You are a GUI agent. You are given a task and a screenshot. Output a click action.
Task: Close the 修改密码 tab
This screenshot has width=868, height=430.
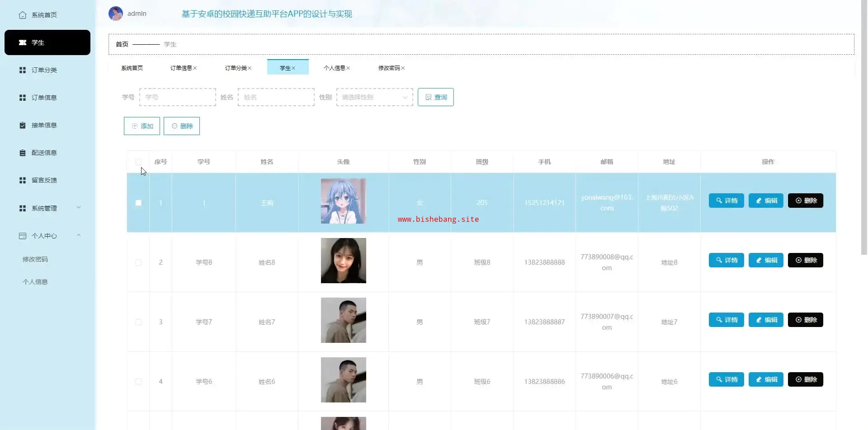403,68
